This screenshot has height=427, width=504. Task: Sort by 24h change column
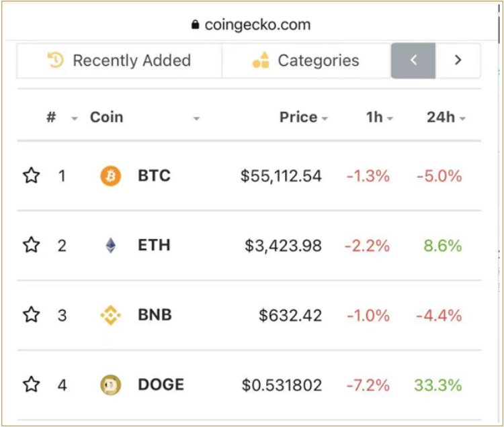tap(446, 117)
